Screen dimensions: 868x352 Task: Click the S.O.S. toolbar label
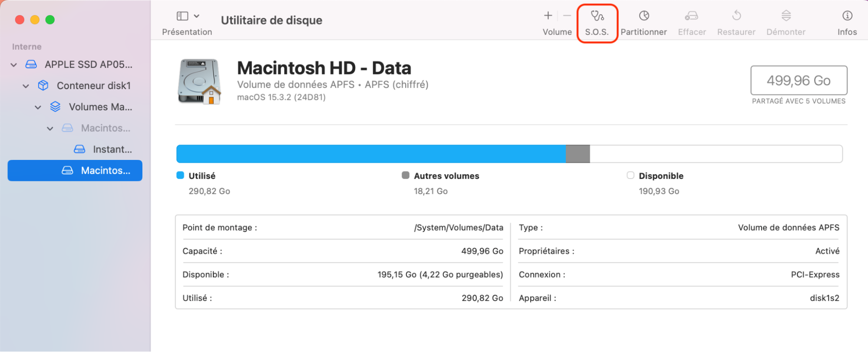point(597,32)
